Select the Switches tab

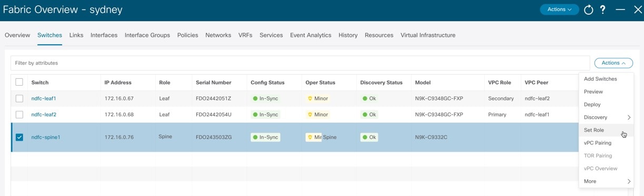click(49, 35)
